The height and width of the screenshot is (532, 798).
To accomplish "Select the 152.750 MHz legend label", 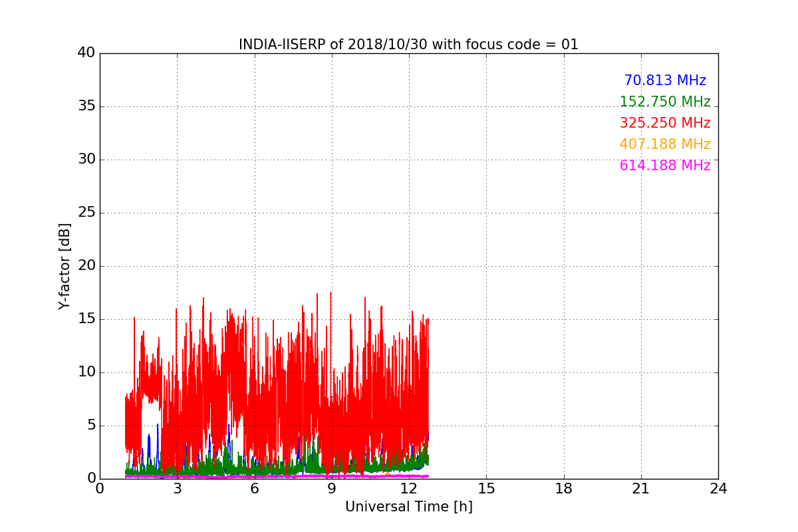I will tap(665, 102).
